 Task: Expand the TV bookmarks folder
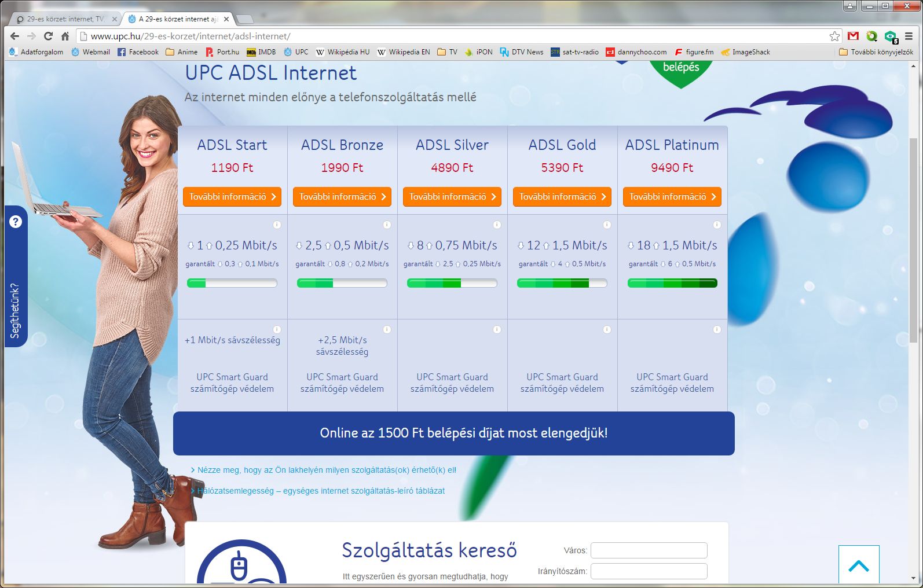click(447, 52)
